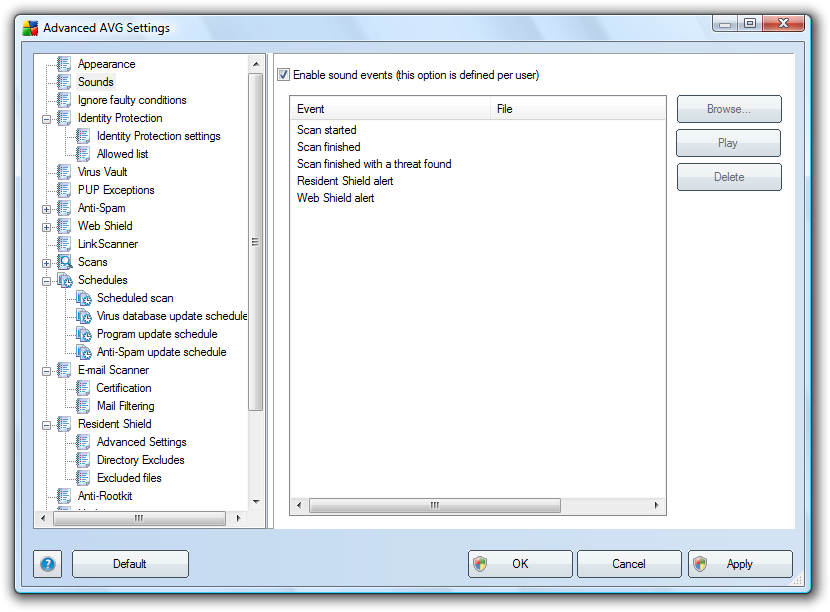Viewport: 830px width, 612px height.
Task: Expand the Scans branch
Action: (x=47, y=263)
